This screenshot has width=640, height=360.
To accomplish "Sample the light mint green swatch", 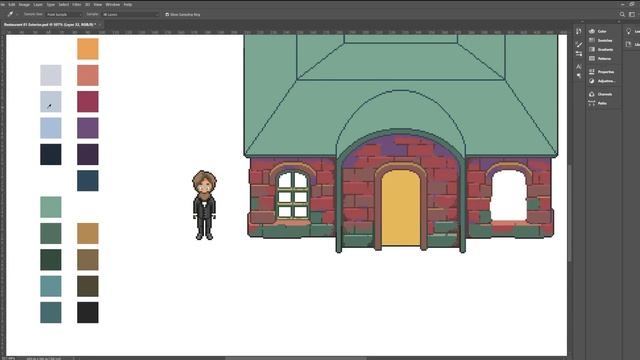I will [51, 207].
